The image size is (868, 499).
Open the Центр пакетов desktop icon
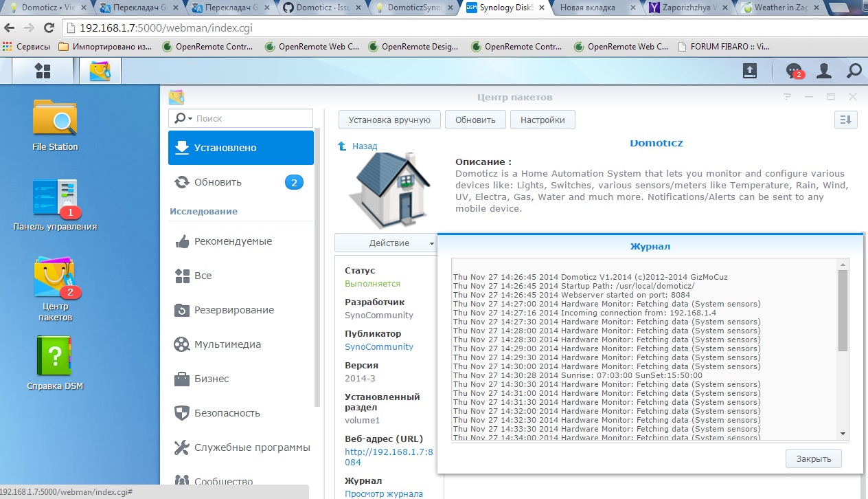[55, 289]
